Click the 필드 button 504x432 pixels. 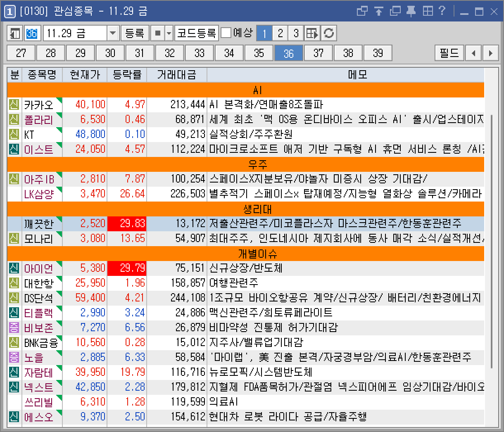click(449, 53)
